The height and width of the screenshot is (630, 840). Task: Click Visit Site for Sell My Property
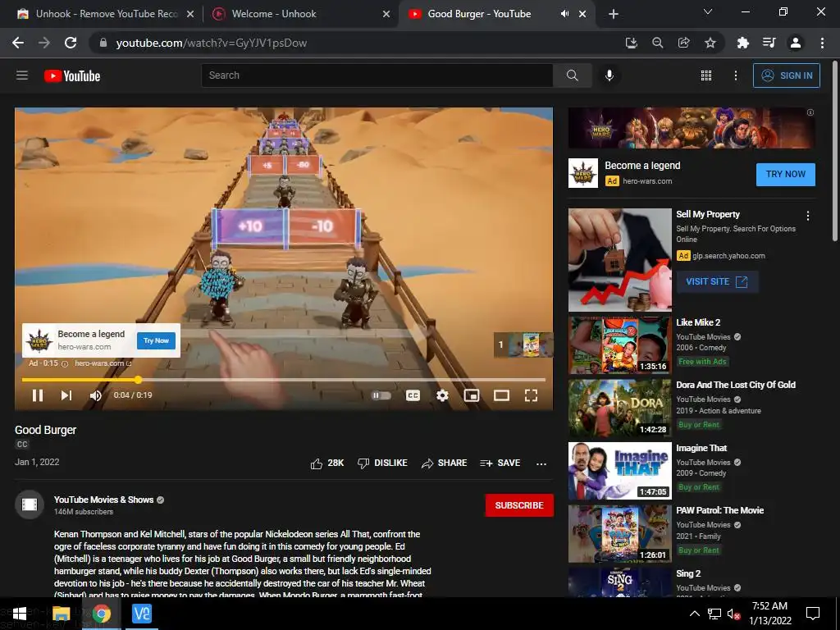click(717, 282)
